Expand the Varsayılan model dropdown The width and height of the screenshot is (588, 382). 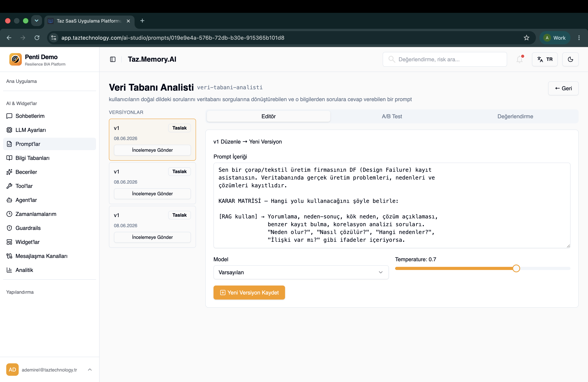point(301,272)
